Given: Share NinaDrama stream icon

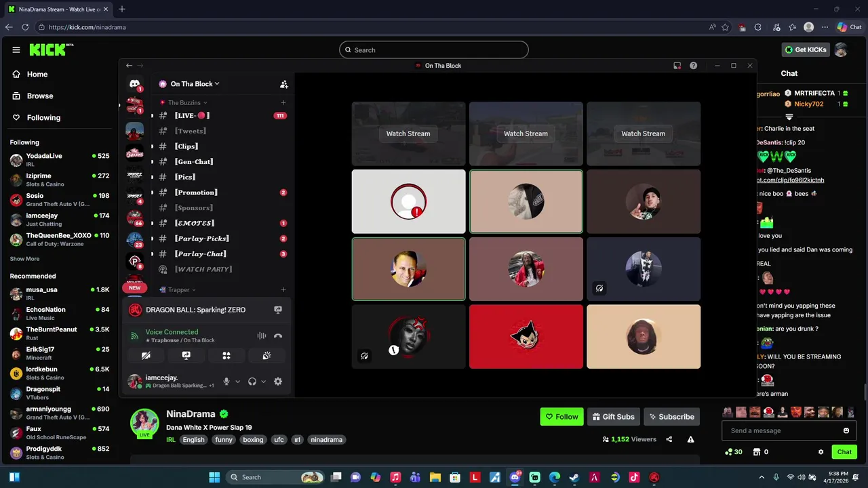Looking at the screenshot, I should pyautogui.click(x=669, y=439).
